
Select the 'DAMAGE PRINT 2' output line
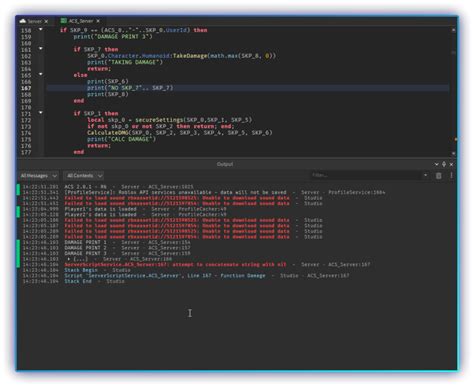[127, 248]
